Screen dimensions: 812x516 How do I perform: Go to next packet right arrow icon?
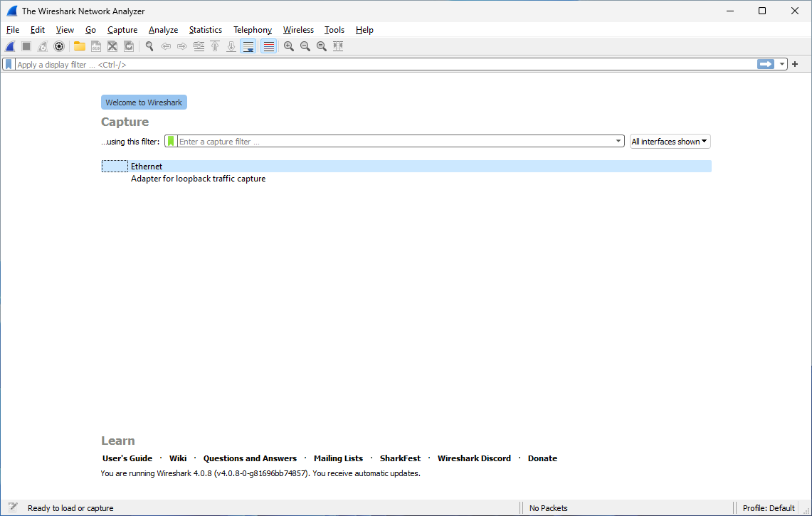tap(182, 47)
